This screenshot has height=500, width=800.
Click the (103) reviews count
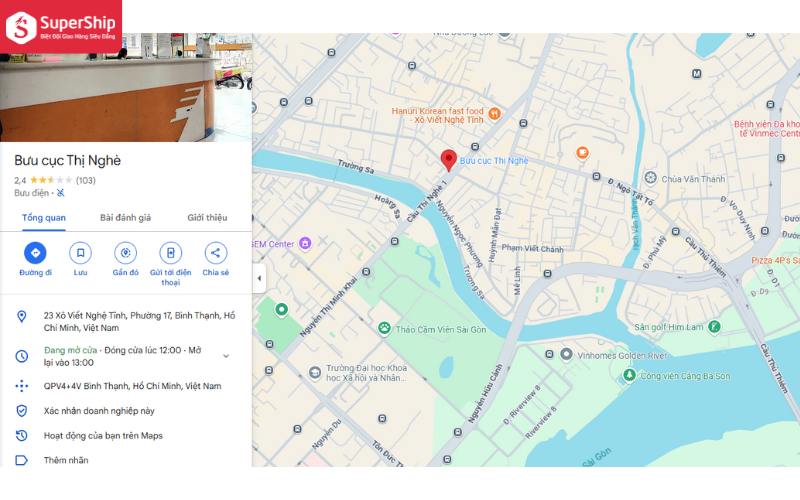point(86,180)
